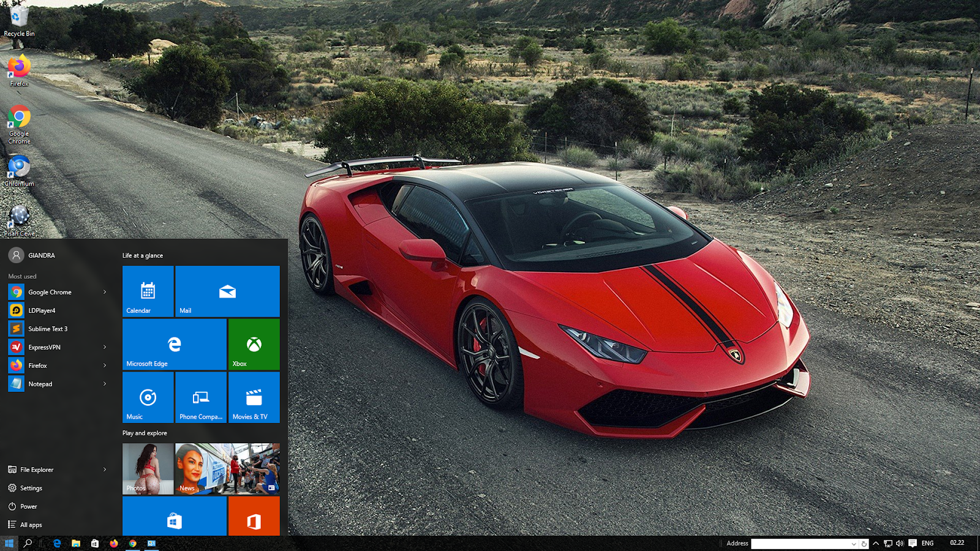Open Movies & TV

click(x=254, y=397)
